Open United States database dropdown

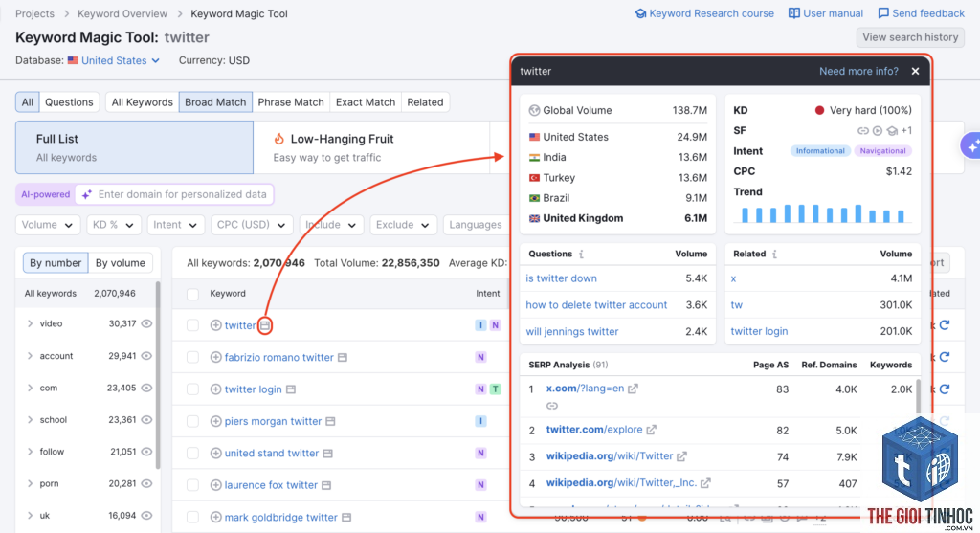coord(114,60)
